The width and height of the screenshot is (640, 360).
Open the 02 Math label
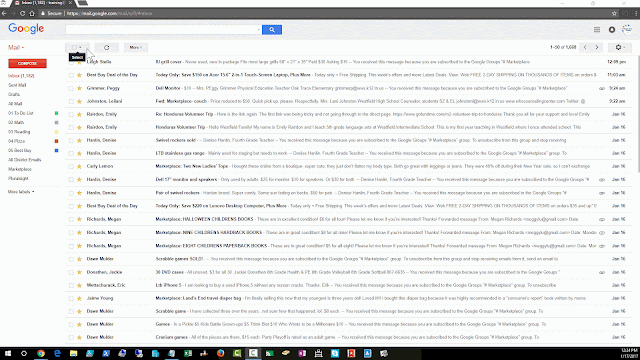[16, 122]
